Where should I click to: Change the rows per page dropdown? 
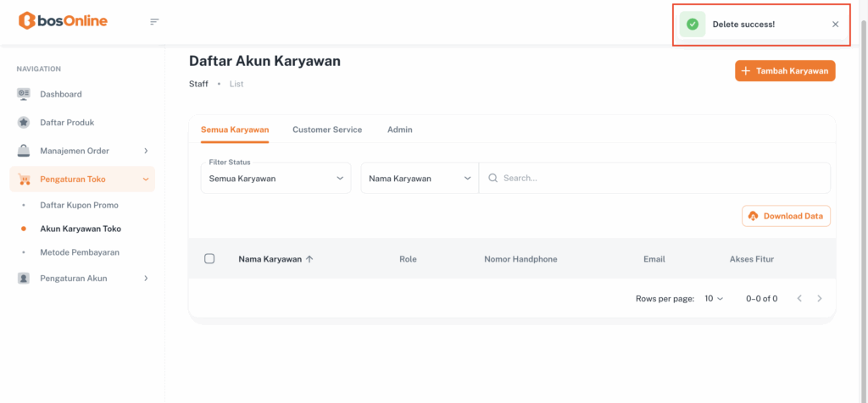[x=714, y=299]
